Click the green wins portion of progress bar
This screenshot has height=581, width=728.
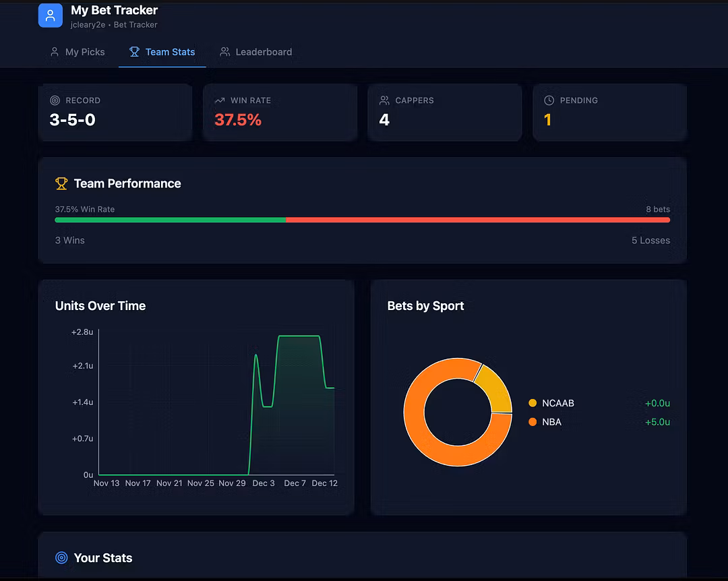(170, 220)
